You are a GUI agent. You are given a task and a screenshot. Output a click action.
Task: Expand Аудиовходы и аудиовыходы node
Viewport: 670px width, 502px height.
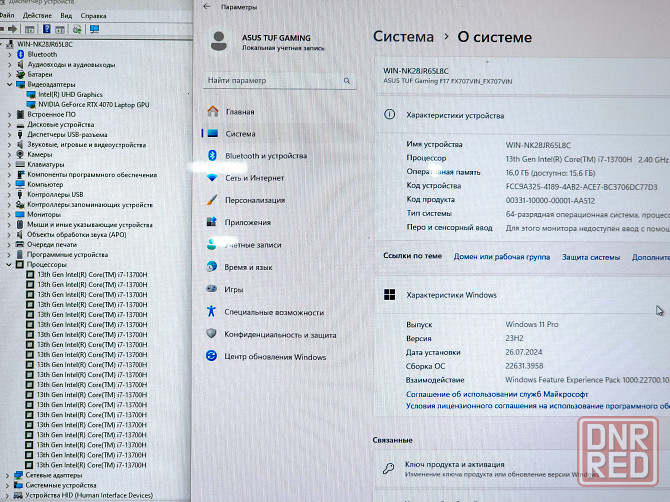9,65
